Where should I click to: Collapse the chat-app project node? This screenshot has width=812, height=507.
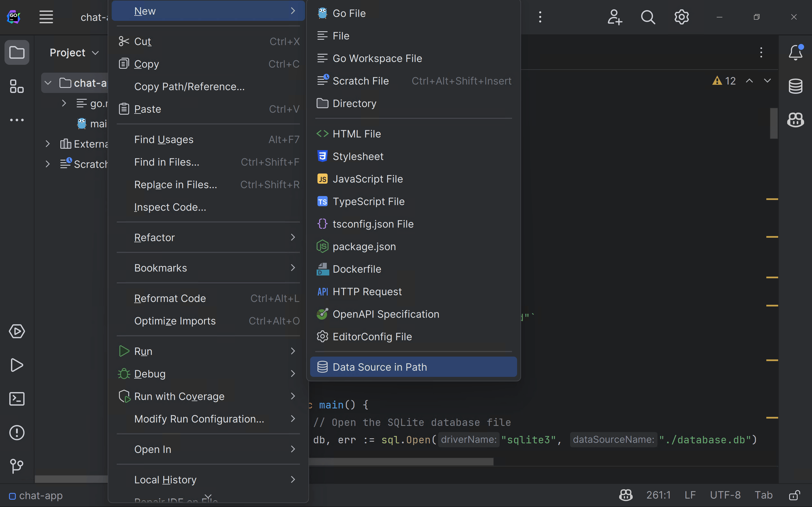(x=48, y=83)
